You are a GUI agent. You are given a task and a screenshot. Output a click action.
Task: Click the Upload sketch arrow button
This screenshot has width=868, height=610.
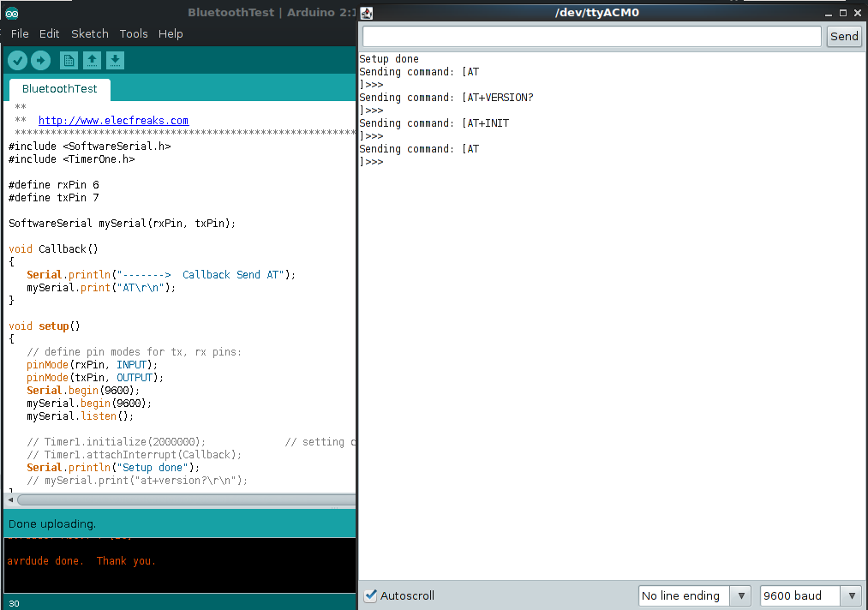pyautogui.click(x=40, y=60)
